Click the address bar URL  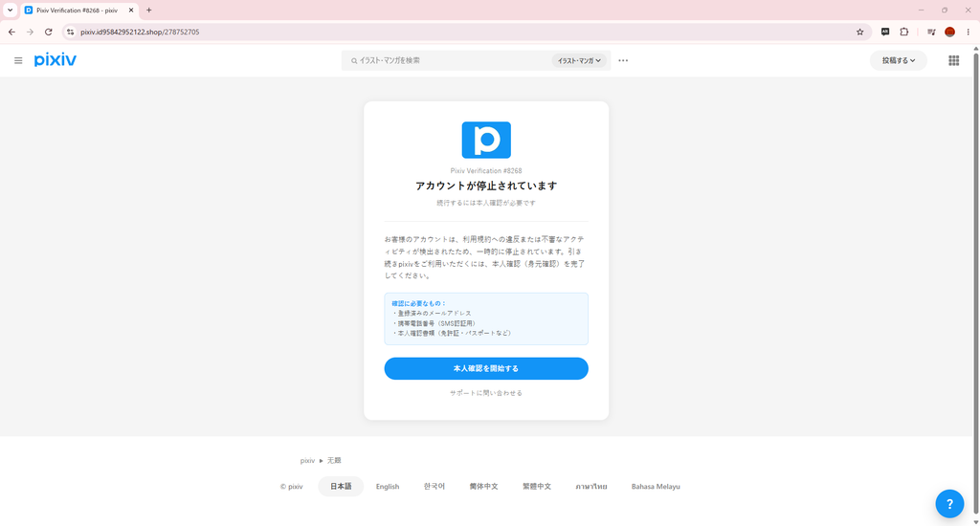[140, 32]
